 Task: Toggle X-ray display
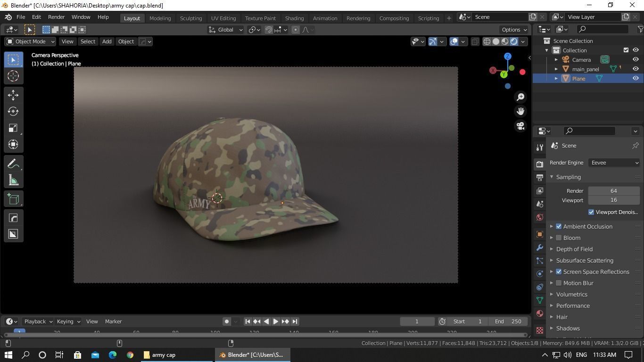point(475,41)
